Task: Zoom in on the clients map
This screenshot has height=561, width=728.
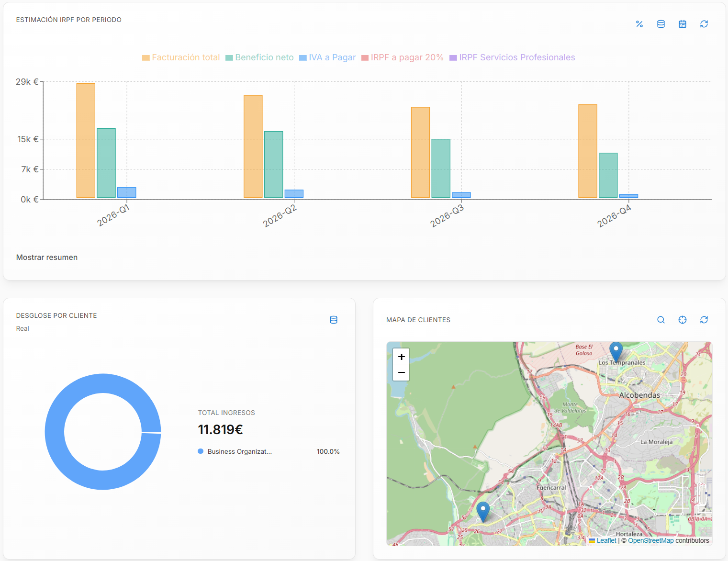Action: pyautogui.click(x=401, y=357)
